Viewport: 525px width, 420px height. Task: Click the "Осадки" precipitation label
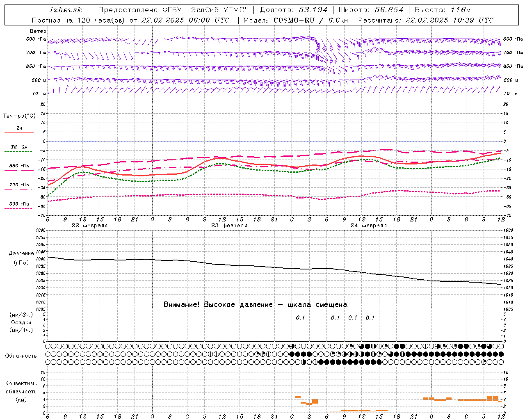click(21, 323)
